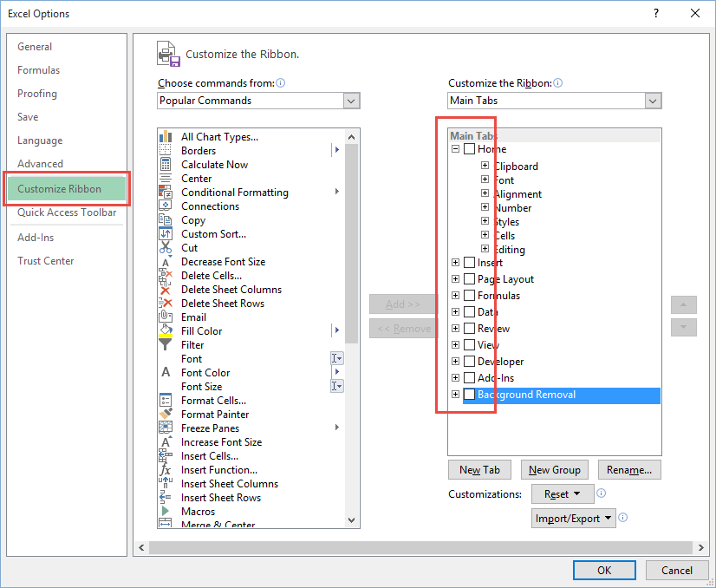Image resolution: width=716 pixels, height=588 pixels.
Task: Click the Calculate Now calculator icon
Action: pos(166,165)
